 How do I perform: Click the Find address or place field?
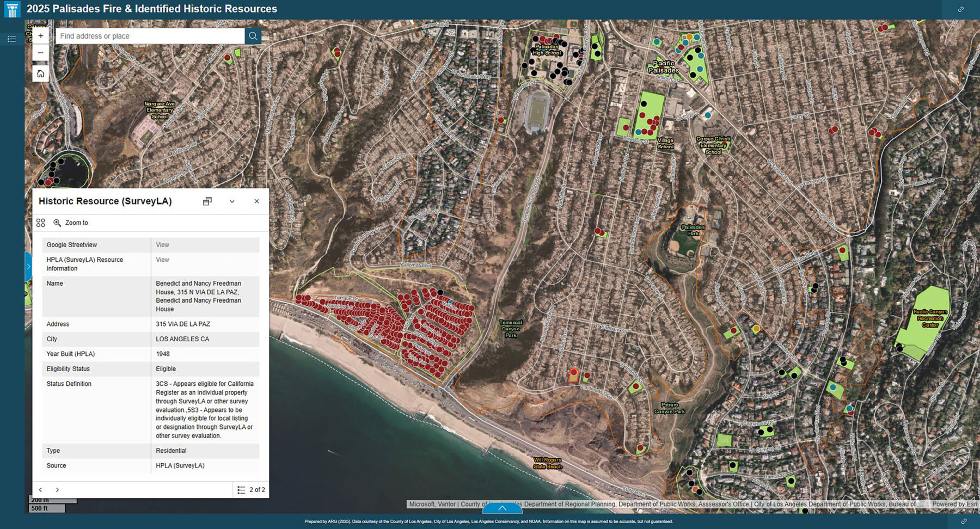tap(150, 36)
